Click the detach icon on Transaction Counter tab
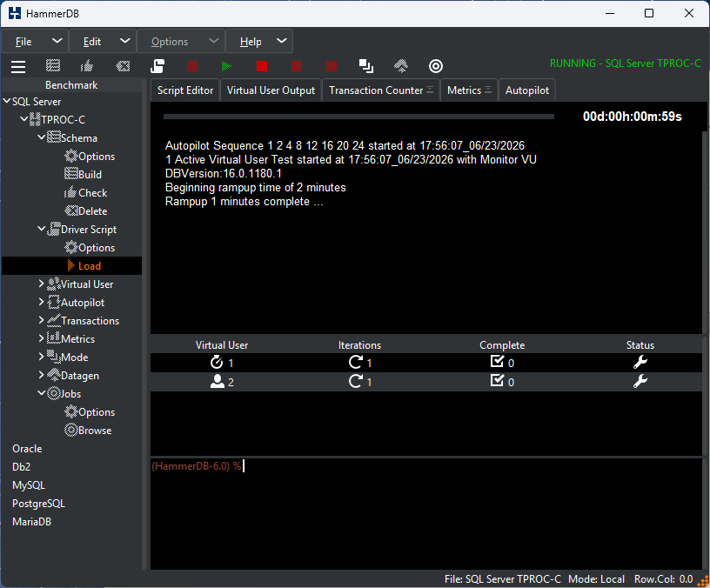 pos(430,90)
